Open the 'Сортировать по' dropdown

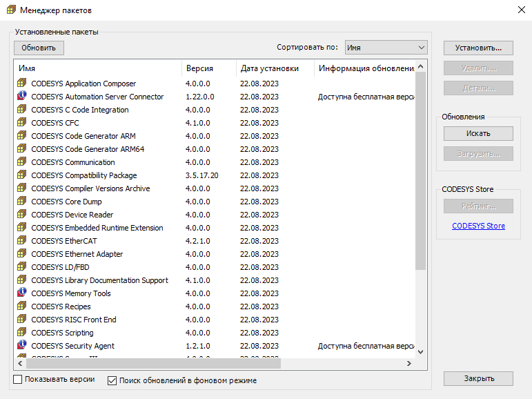click(x=386, y=48)
